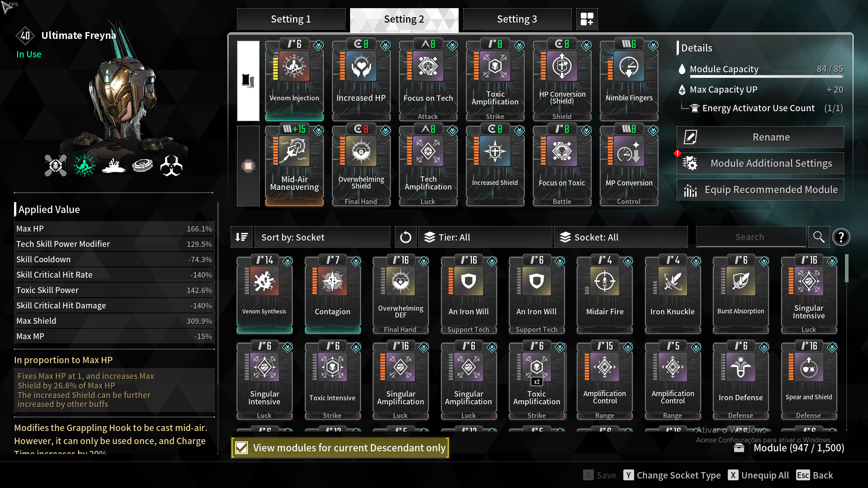
Task: Open the help question mark icon
Action: coord(841,237)
